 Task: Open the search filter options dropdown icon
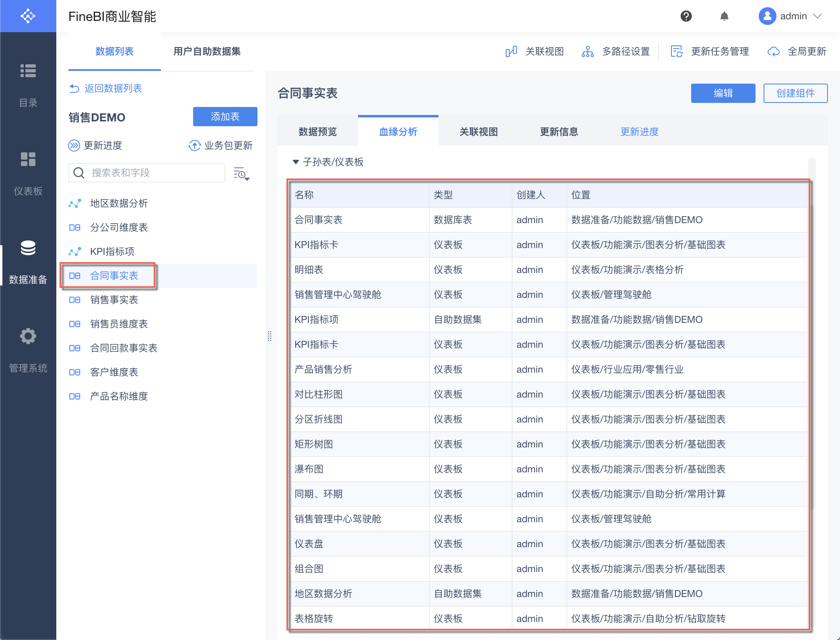click(241, 174)
